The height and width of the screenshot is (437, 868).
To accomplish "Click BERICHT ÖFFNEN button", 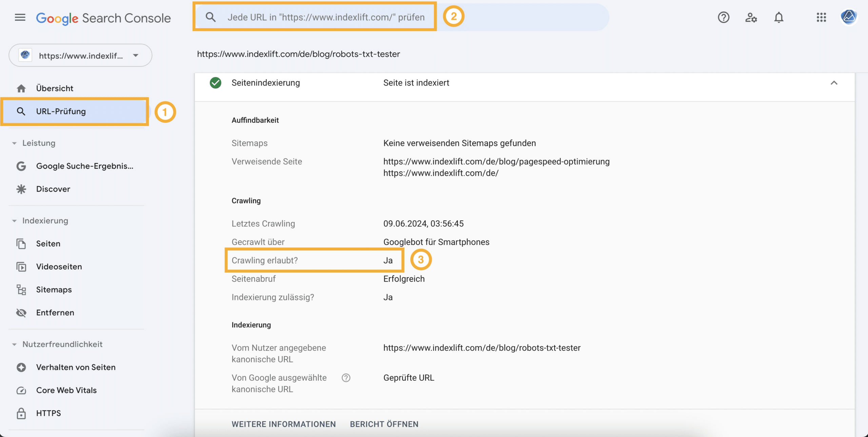I will [x=384, y=424].
